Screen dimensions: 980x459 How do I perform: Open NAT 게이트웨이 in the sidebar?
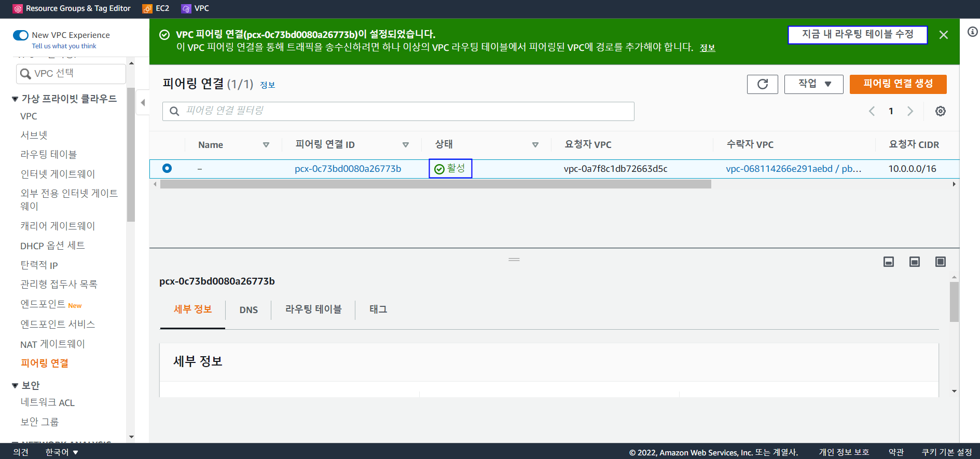coord(52,344)
